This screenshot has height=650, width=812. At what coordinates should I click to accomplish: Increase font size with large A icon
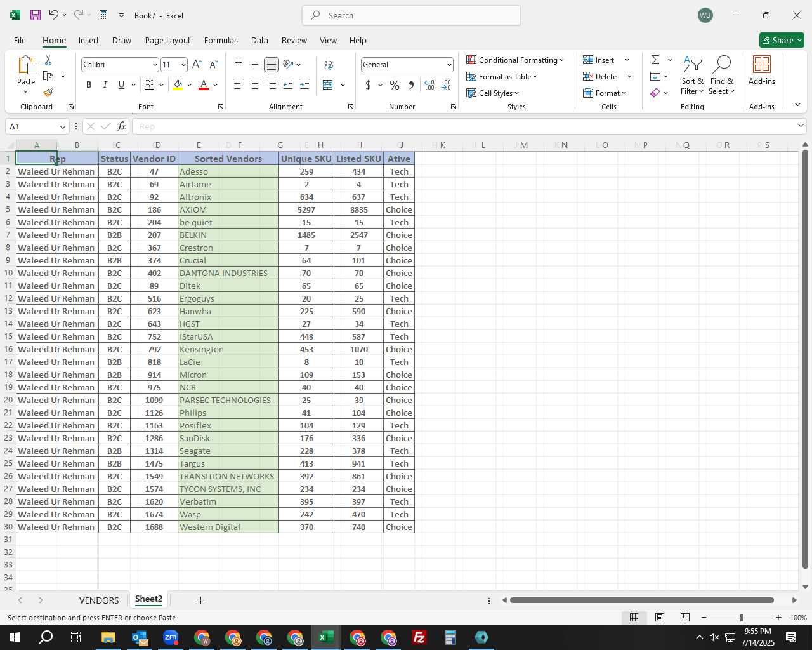(197, 64)
